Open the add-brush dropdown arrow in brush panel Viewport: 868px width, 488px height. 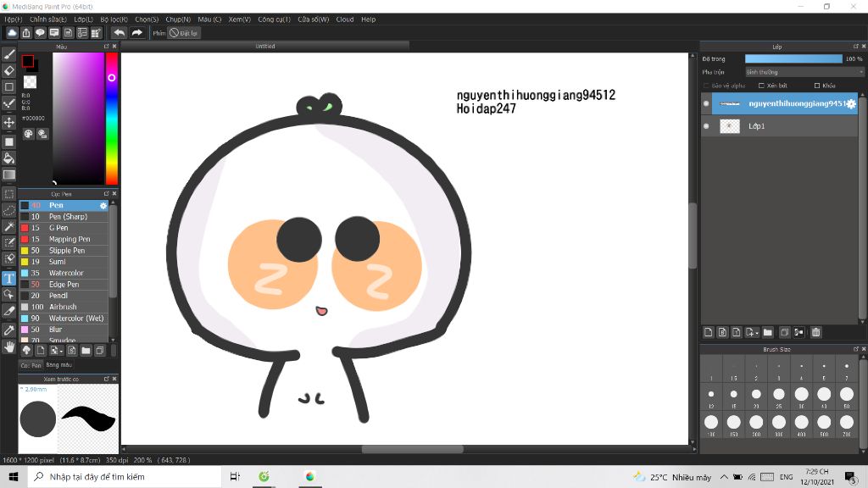(x=56, y=350)
